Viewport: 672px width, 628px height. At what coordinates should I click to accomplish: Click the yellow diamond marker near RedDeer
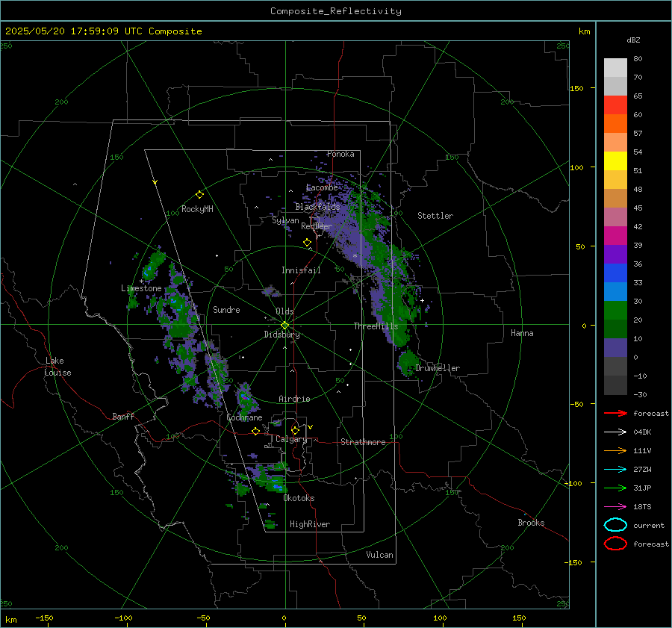[308, 243]
